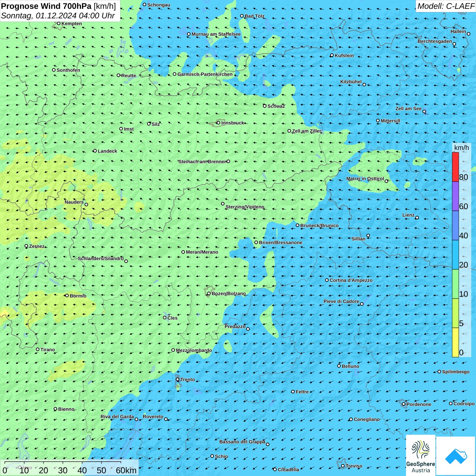
Task: Click the Nauders location dot
Action: 86,204
